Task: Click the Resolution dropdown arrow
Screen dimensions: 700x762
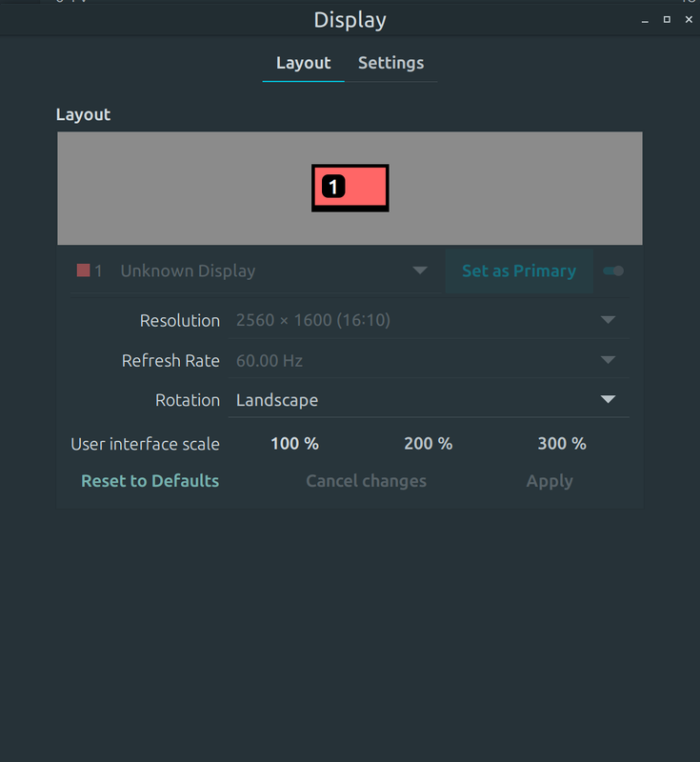Action: [x=608, y=320]
